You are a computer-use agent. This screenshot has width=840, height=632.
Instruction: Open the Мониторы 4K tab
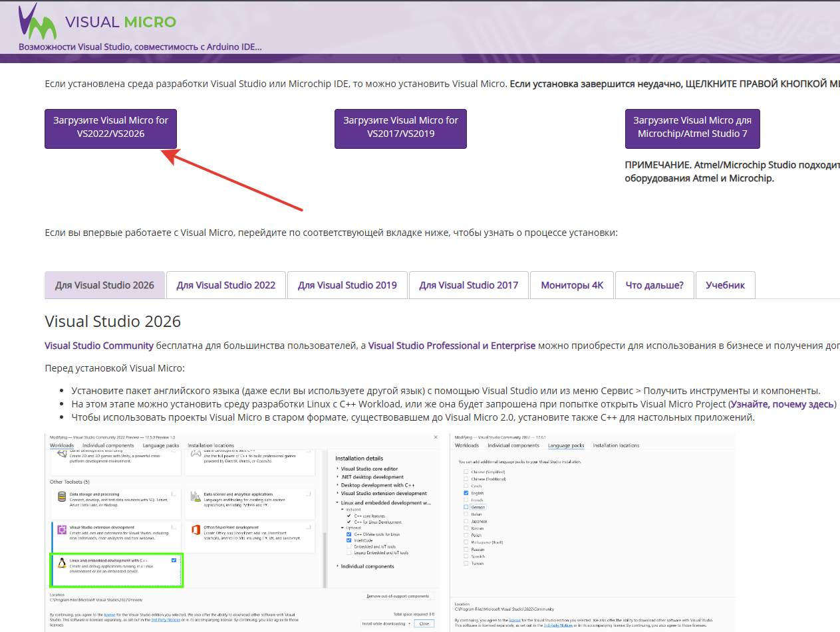(571, 285)
